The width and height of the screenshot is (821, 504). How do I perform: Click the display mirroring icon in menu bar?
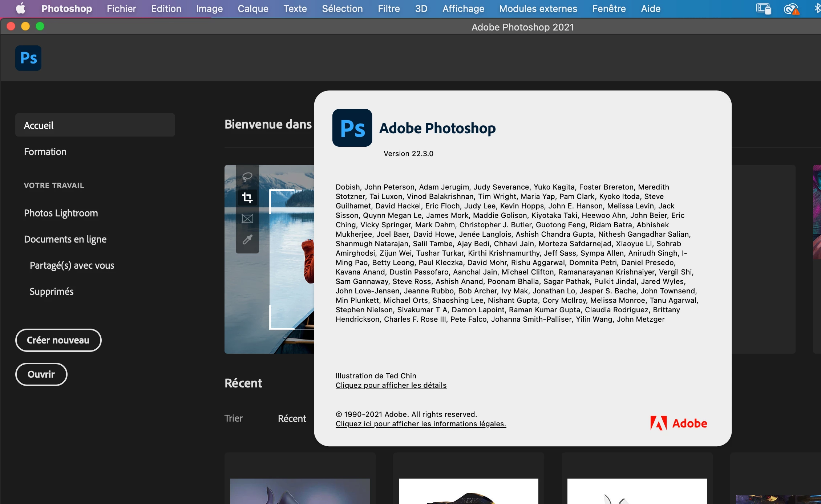click(763, 8)
